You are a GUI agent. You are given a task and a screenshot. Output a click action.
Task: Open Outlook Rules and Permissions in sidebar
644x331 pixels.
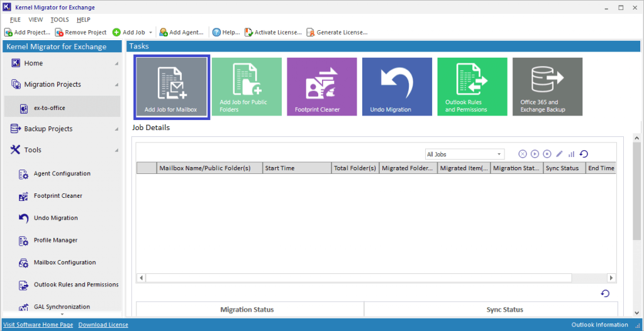pos(69,285)
